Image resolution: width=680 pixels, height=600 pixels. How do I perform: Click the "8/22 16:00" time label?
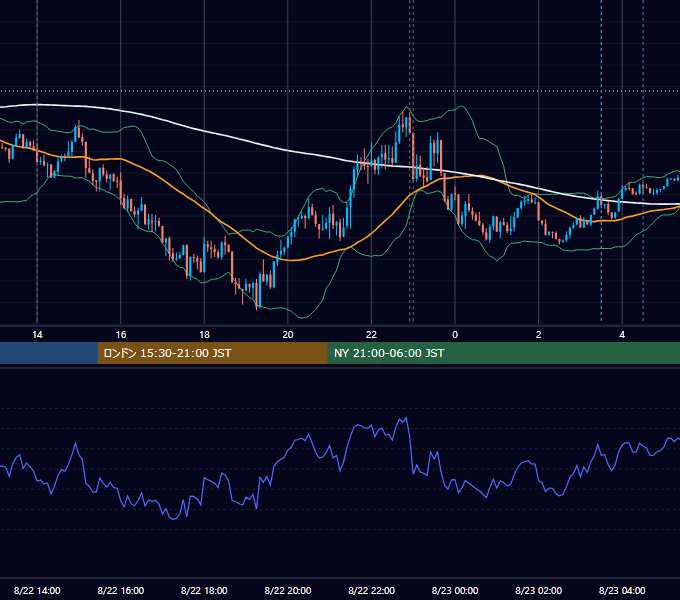coord(121,590)
